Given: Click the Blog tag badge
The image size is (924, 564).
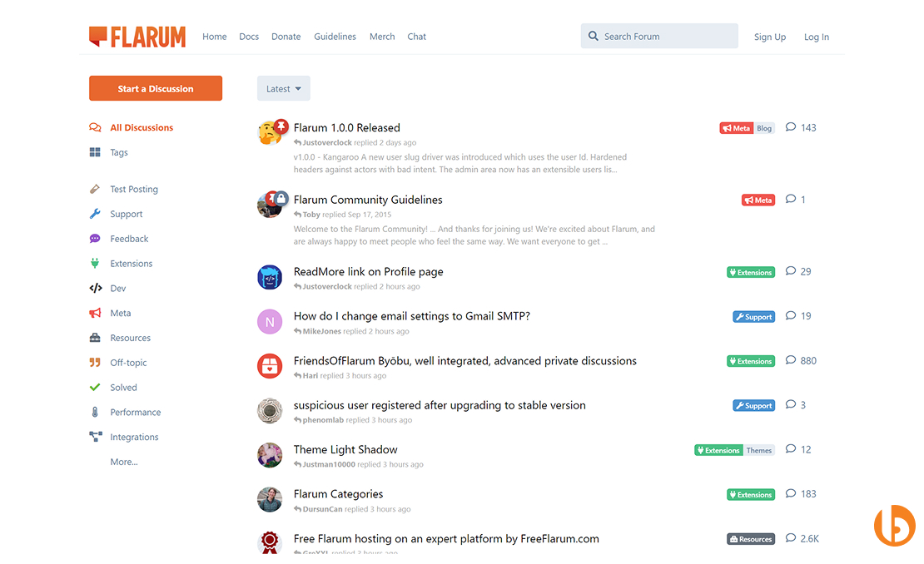Looking at the screenshot, I should coord(764,128).
